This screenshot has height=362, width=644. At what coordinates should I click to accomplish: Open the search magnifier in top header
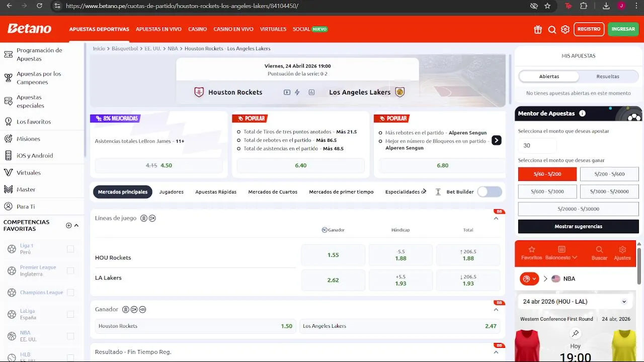[552, 30]
